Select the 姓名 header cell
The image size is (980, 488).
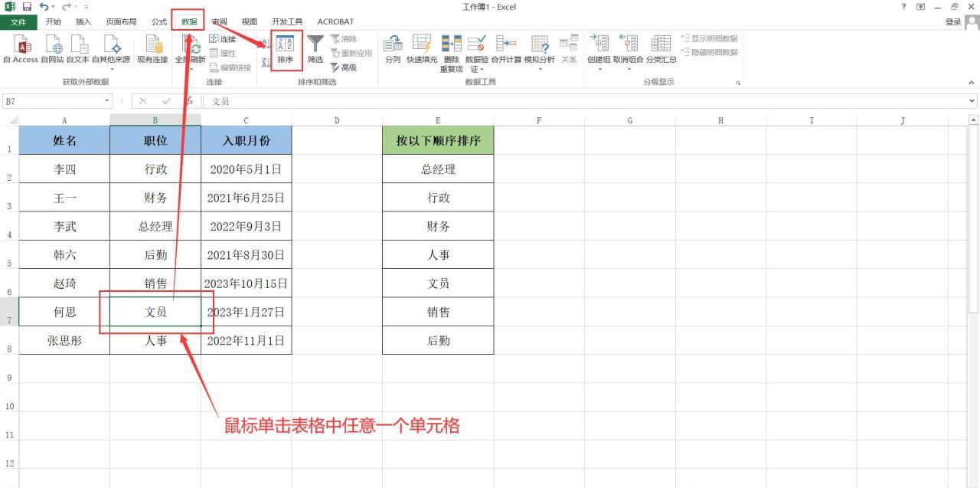64,141
